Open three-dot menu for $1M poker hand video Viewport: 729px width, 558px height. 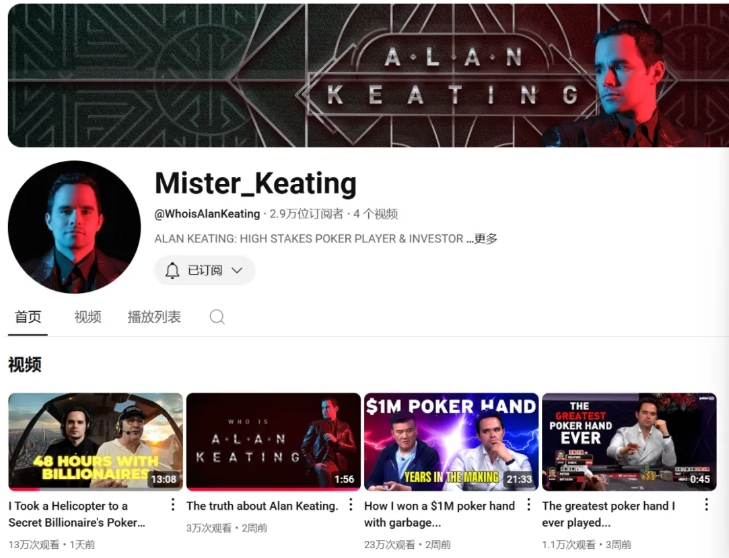pos(529,505)
